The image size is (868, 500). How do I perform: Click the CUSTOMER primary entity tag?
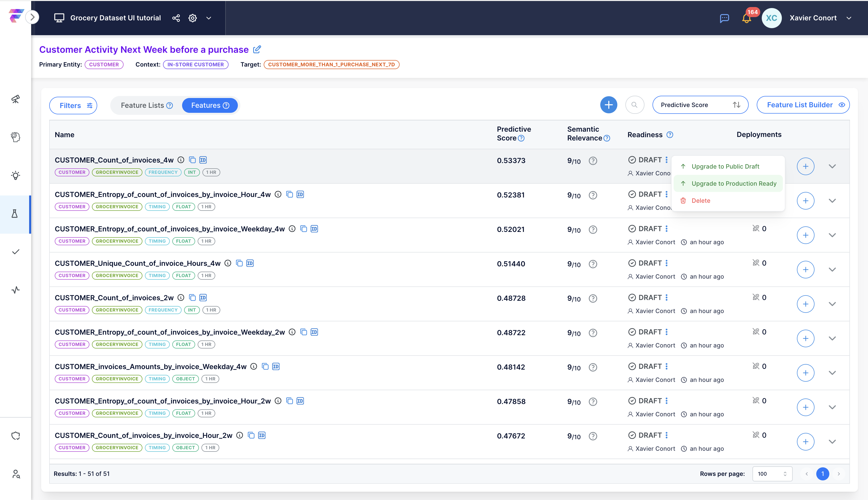pos(104,65)
